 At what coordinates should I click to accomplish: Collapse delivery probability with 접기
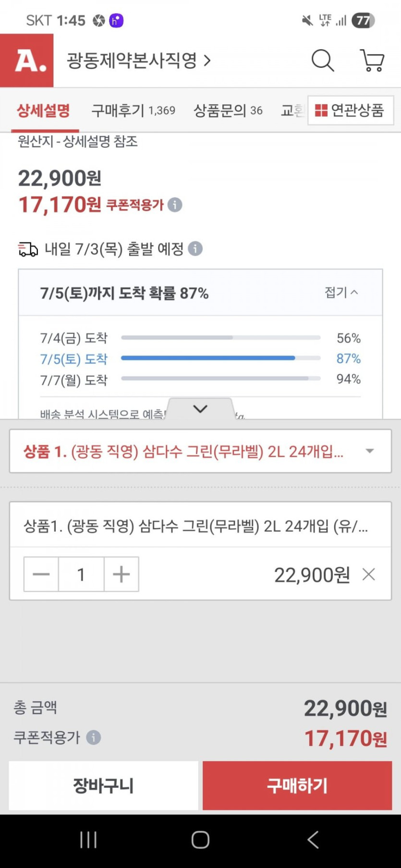tap(341, 292)
